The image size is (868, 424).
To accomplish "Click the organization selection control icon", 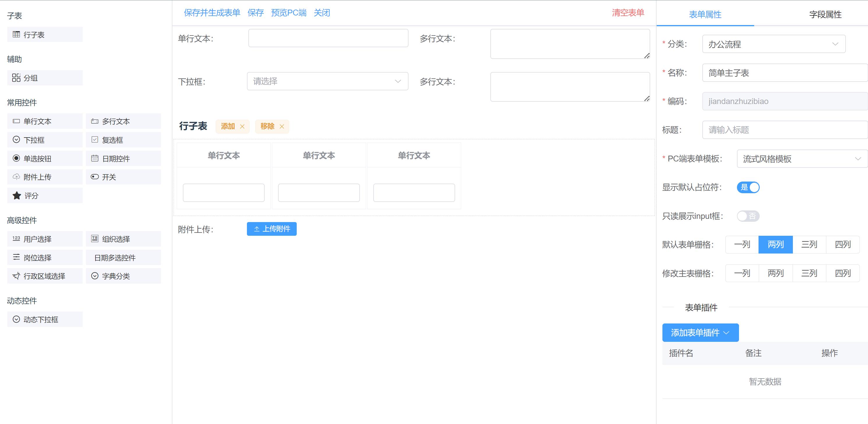I will coord(95,239).
